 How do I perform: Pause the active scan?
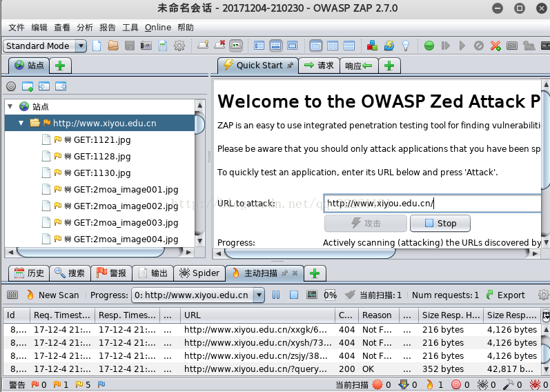point(276,295)
